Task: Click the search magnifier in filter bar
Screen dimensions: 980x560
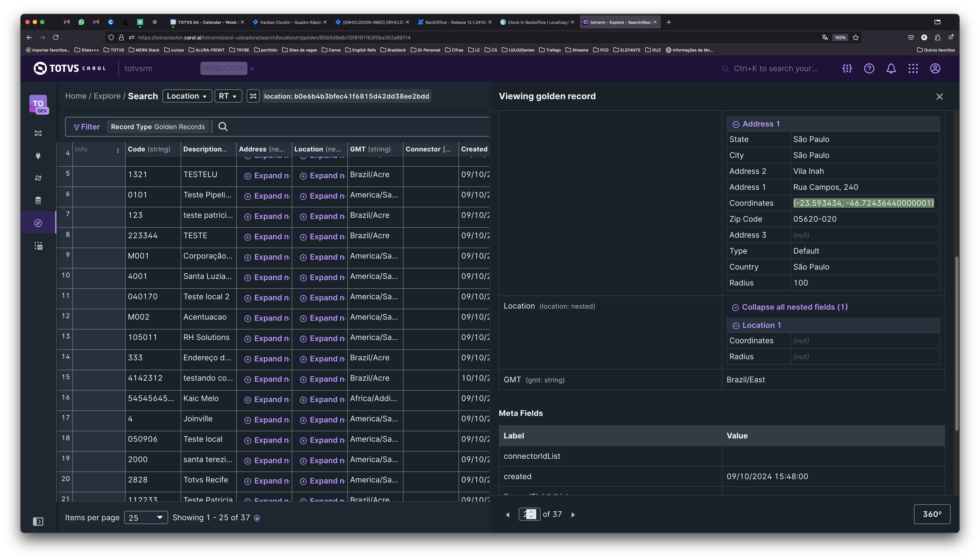Action: [x=223, y=127]
